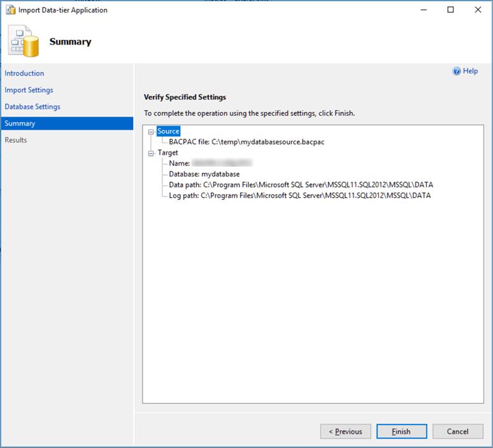Image resolution: width=493 pixels, height=448 pixels.
Task: Select the Target tree item
Action: click(x=168, y=152)
